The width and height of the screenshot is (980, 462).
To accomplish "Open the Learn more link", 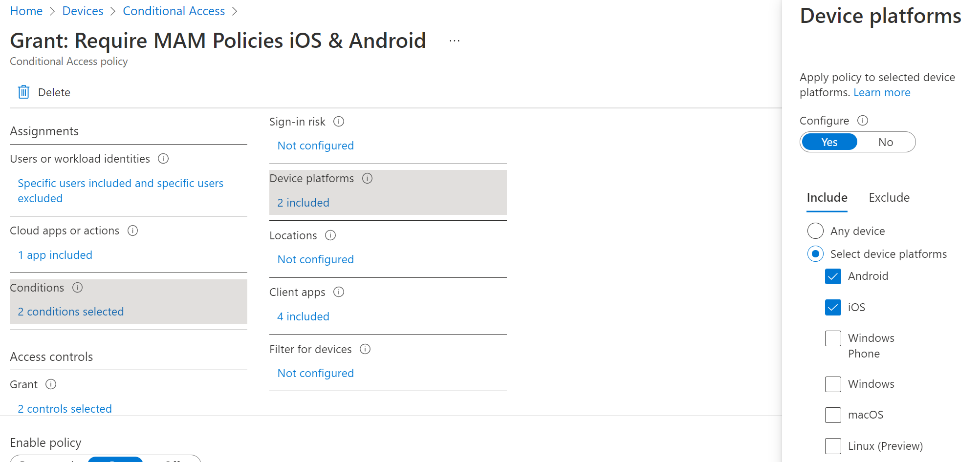I will click(882, 92).
